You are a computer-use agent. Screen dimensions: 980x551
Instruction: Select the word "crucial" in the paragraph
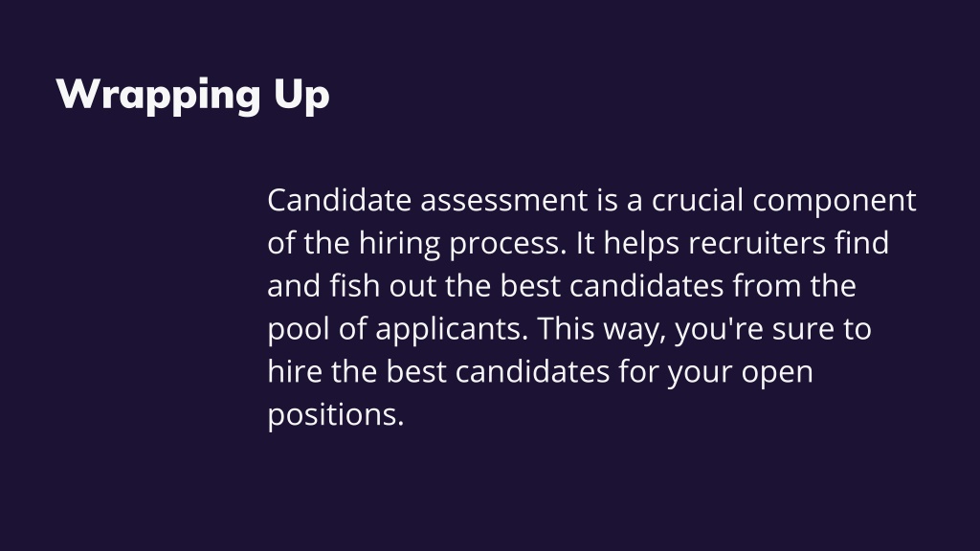pos(698,201)
